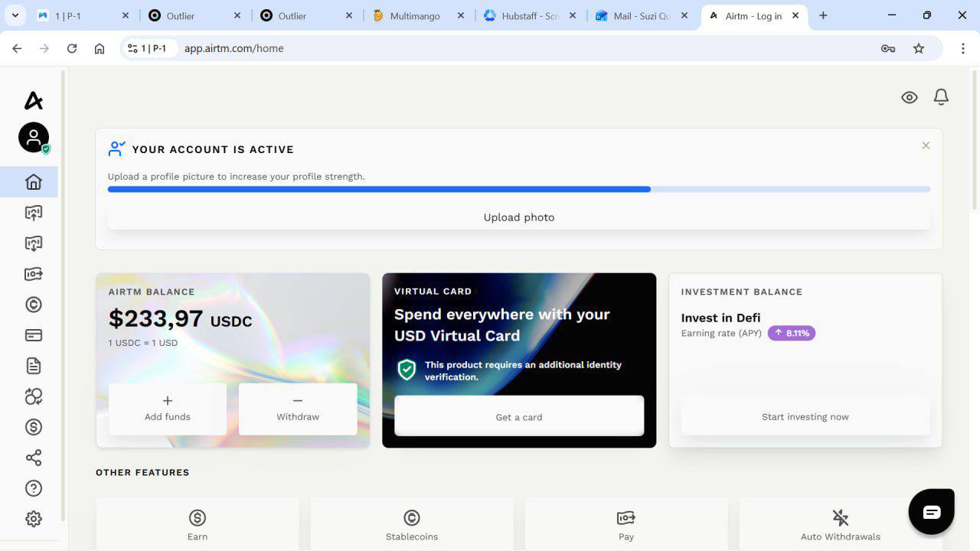Toggle balance visibility with eye icon
The width and height of the screenshot is (980, 551).
[910, 97]
